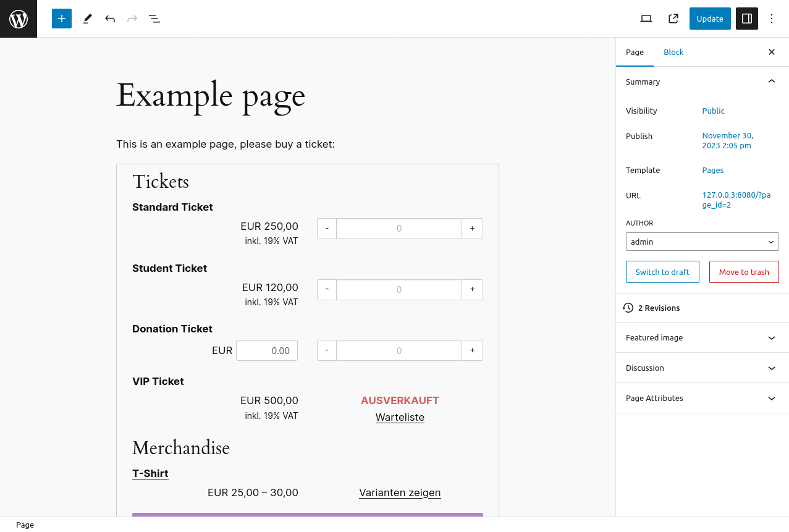Undo the last change
This screenshot has width=789, height=532.
[x=110, y=19]
